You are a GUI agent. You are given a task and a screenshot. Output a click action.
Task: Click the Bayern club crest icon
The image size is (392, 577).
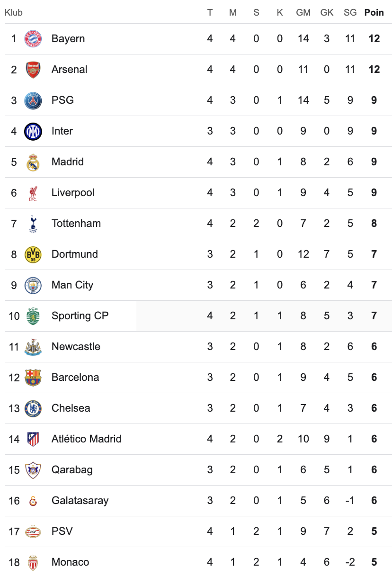tap(33, 39)
